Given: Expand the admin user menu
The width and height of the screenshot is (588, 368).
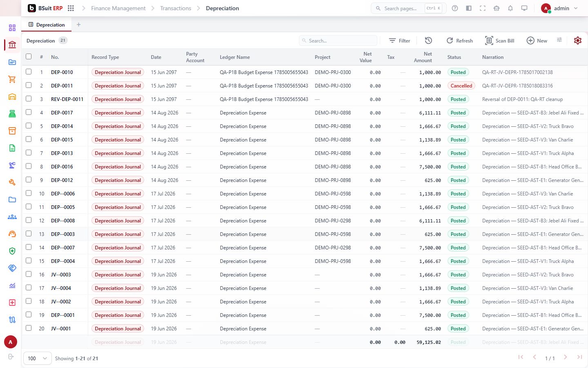Looking at the screenshot, I should click(559, 8).
